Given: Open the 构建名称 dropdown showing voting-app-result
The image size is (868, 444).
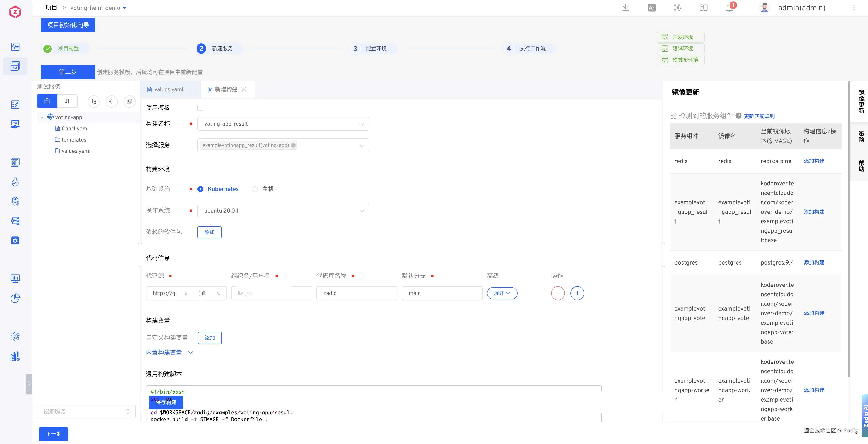Looking at the screenshot, I should point(283,124).
